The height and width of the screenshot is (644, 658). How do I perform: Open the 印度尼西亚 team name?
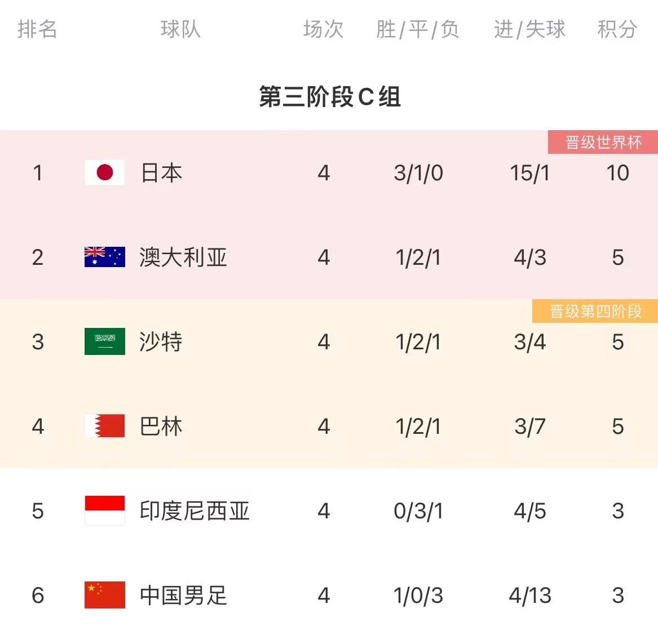coord(195,511)
